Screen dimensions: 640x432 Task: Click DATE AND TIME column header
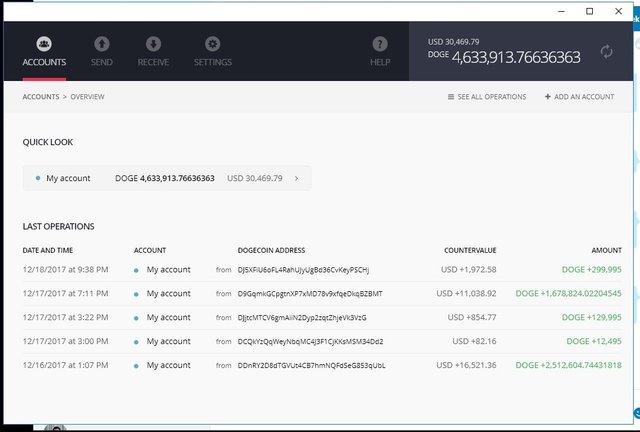point(48,250)
